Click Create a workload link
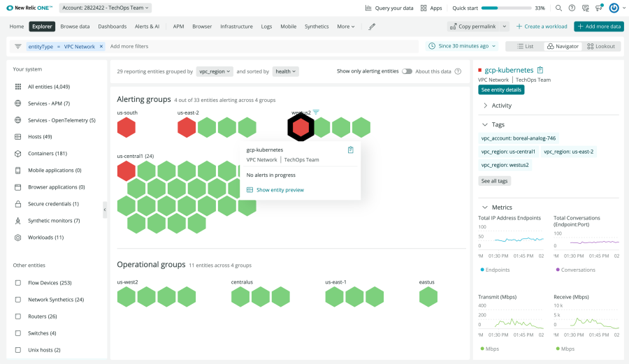The width and height of the screenshot is (629, 364). click(542, 27)
